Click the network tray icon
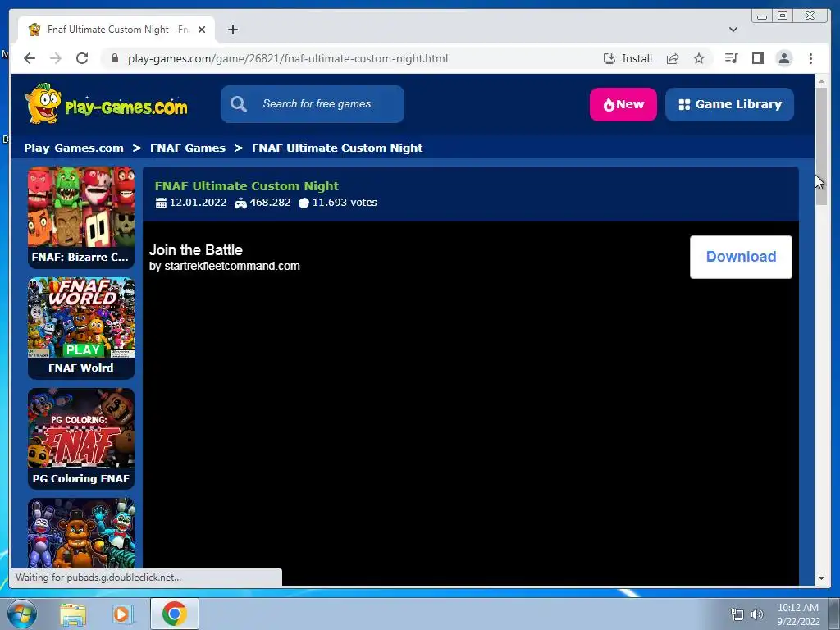The image size is (840, 630). [737, 614]
